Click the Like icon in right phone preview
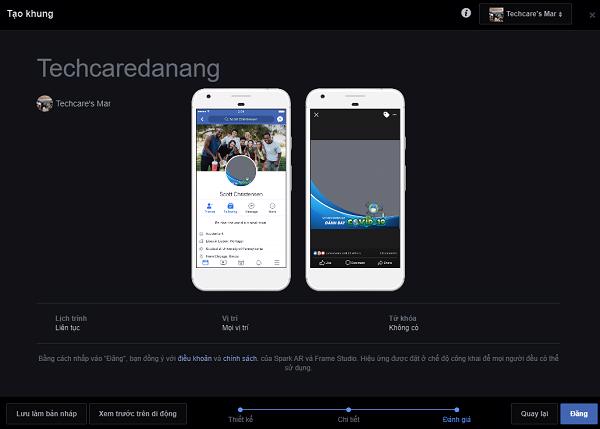This screenshot has width=600, height=429. click(x=326, y=264)
